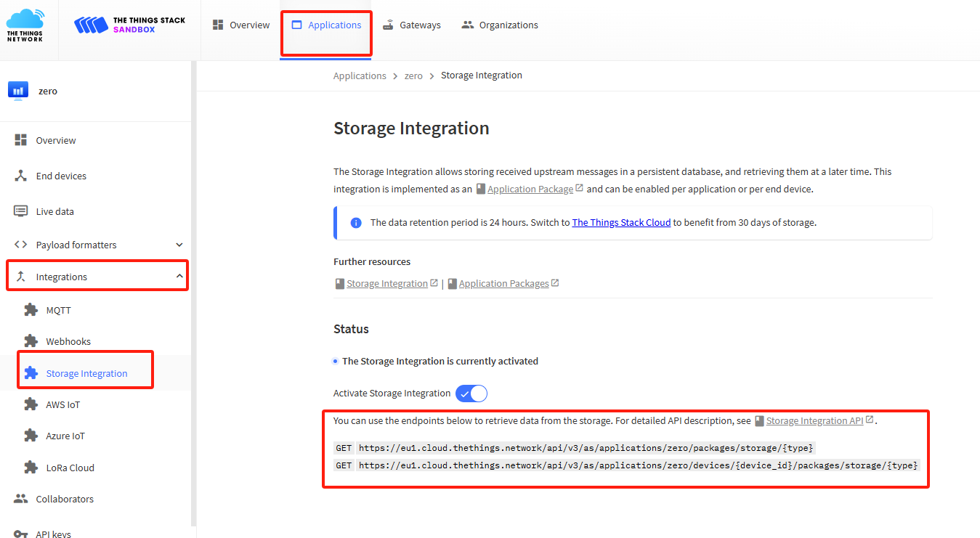Screen dimensions: 980x538
Task: Click the End devices node icon
Action: tap(21, 176)
